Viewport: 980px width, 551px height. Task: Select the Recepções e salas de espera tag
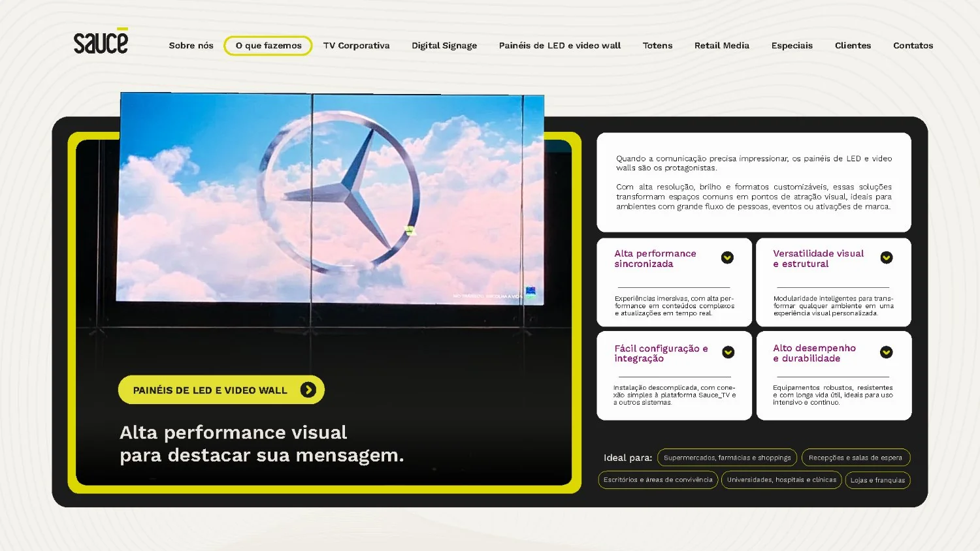856,458
